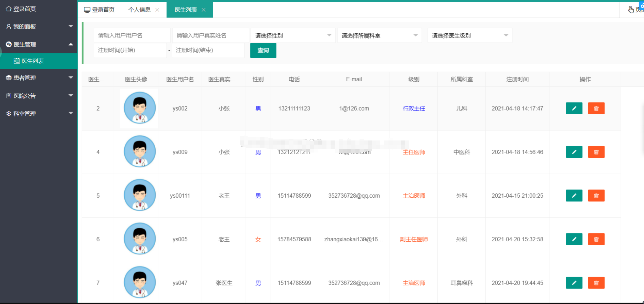The height and width of the screenshot is (304, 644).
Task: Open avatar of doctor ys005
Action: (x=139, y=239)
